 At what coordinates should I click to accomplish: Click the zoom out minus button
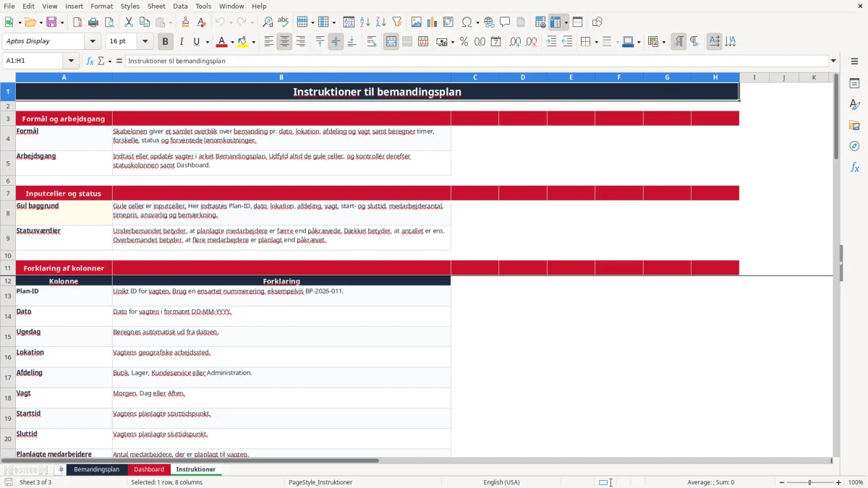780,482
